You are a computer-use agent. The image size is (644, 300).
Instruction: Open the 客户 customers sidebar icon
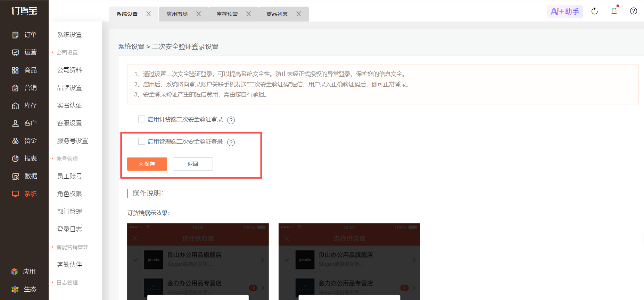(15, 123)
